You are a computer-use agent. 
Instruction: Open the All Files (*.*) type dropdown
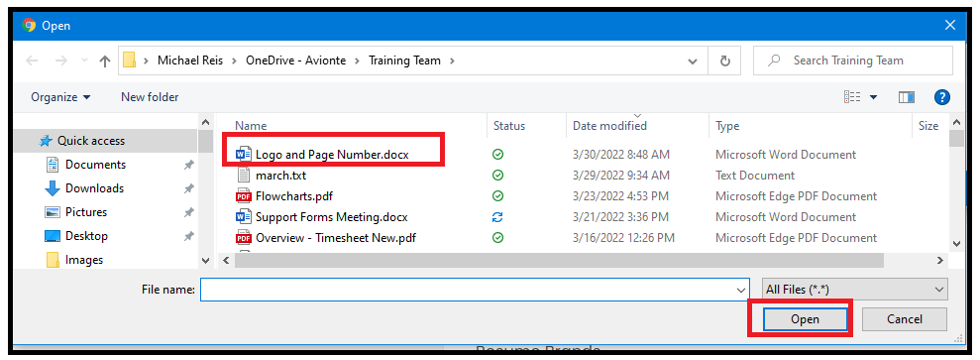coord(855,290)
